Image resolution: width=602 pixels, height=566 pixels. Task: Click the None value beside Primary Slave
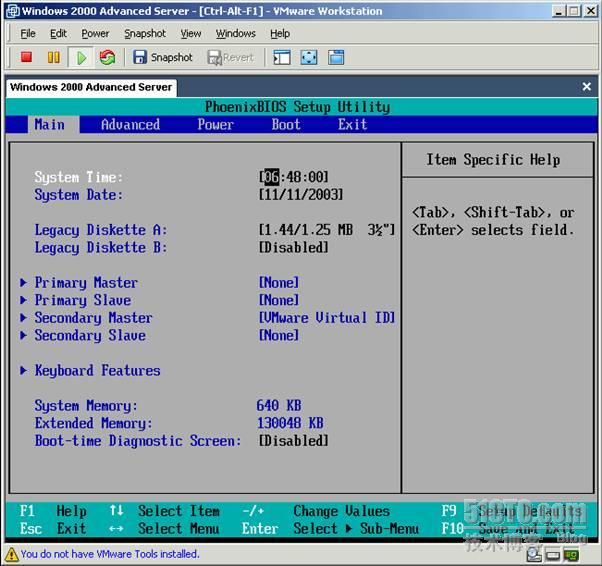[279, 300]
